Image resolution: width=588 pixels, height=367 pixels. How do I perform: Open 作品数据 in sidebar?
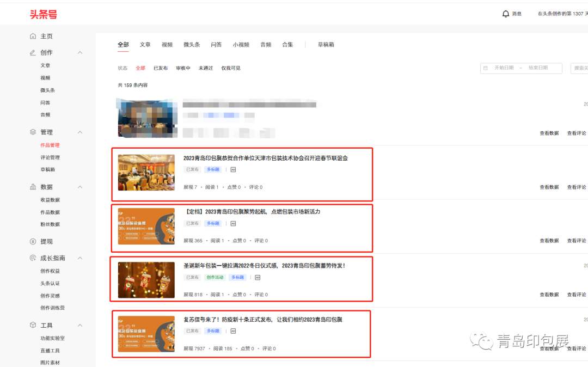tap(50, 212)
